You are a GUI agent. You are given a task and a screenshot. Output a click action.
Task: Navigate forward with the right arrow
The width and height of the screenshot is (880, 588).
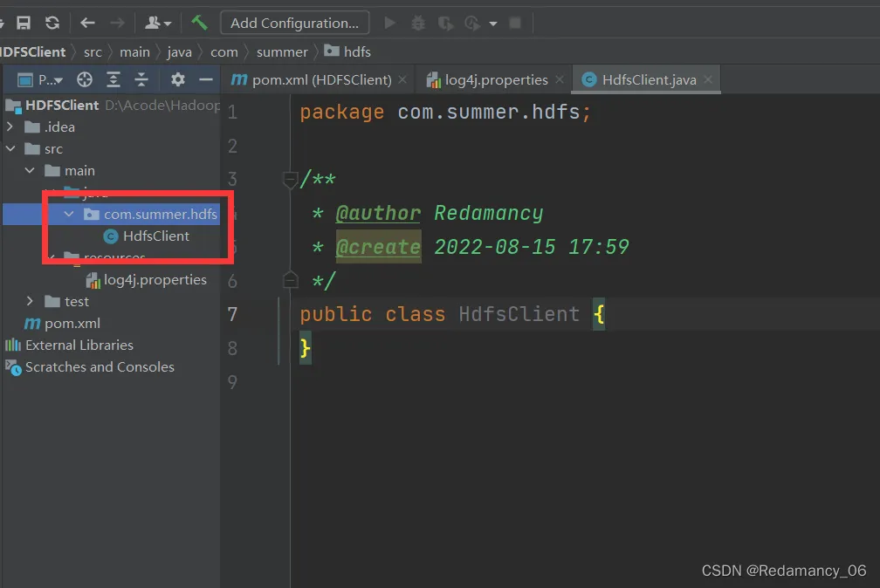117,23
